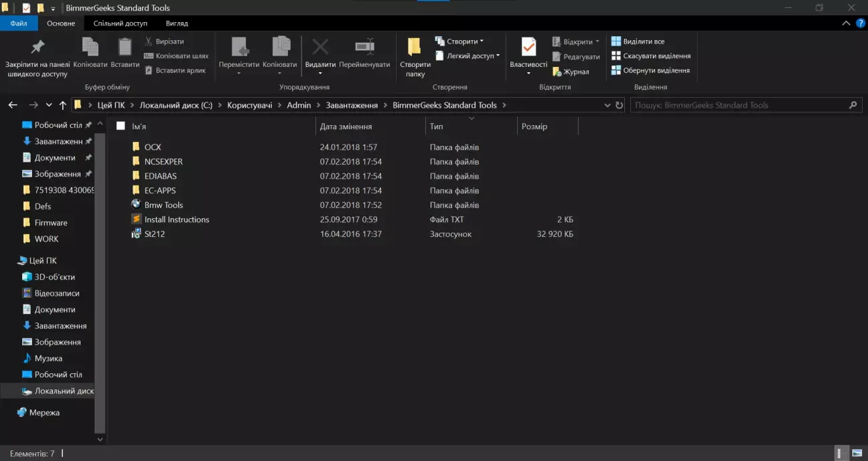Screen dimensions: 868x461
Task: Open the Журнал history button
Action: pyautogui.click(x=571, y=72)
